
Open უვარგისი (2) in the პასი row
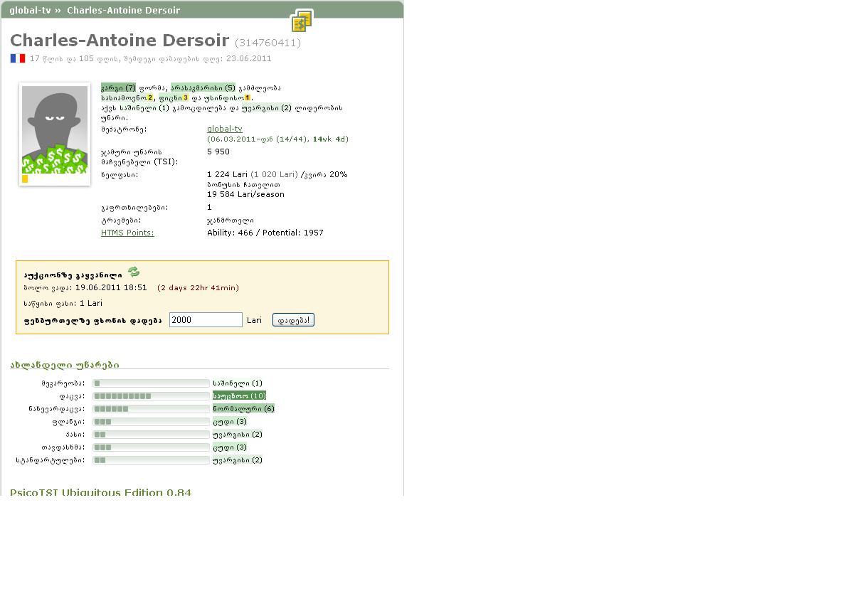tap(238, 435)
